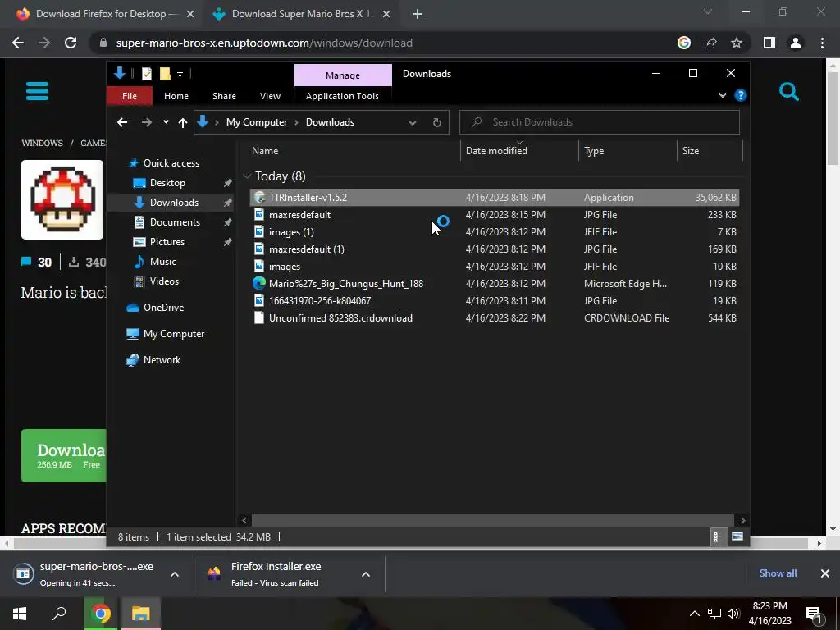Open the File ribbon tab
Screen dimensions: 840x630
[130, 96]
